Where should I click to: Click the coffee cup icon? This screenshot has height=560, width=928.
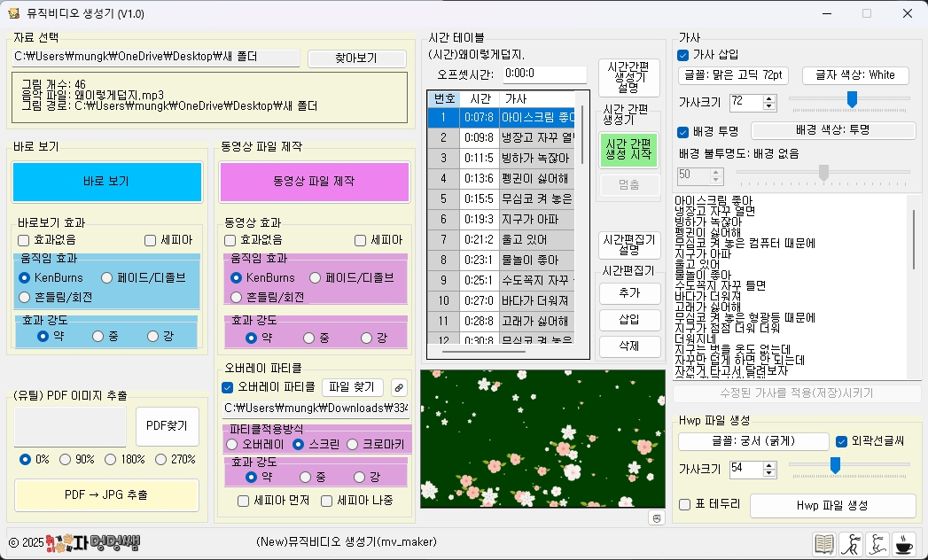click(x=903, y=543)
